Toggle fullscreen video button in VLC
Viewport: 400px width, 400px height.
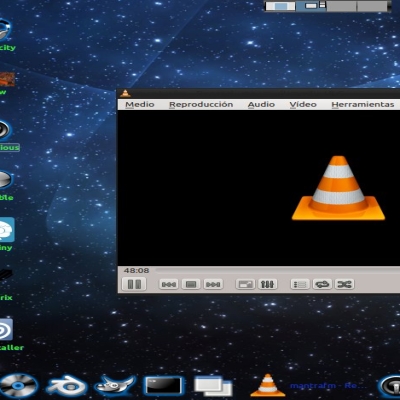(x=245, y=284)
